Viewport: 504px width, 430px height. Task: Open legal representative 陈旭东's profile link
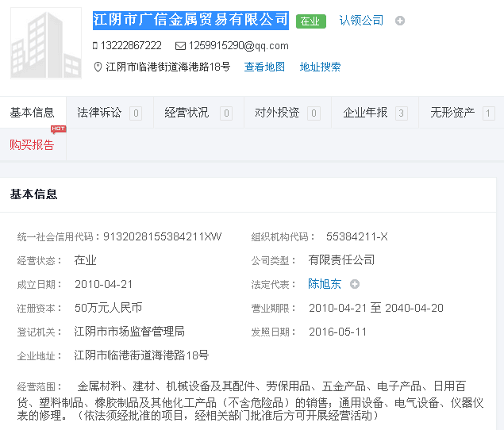(325, 284)
